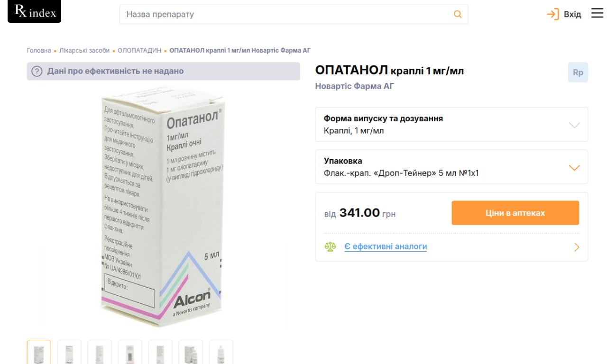Click the login arrow icon
The height and width of the screenshot is (364, 607).
tap(553, 14)
